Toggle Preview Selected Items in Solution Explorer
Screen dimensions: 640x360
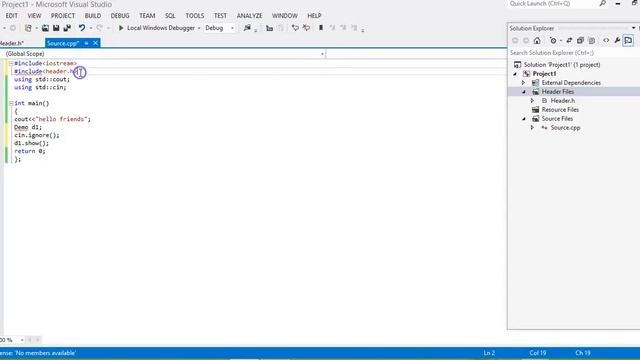click(x=628, y=40)
